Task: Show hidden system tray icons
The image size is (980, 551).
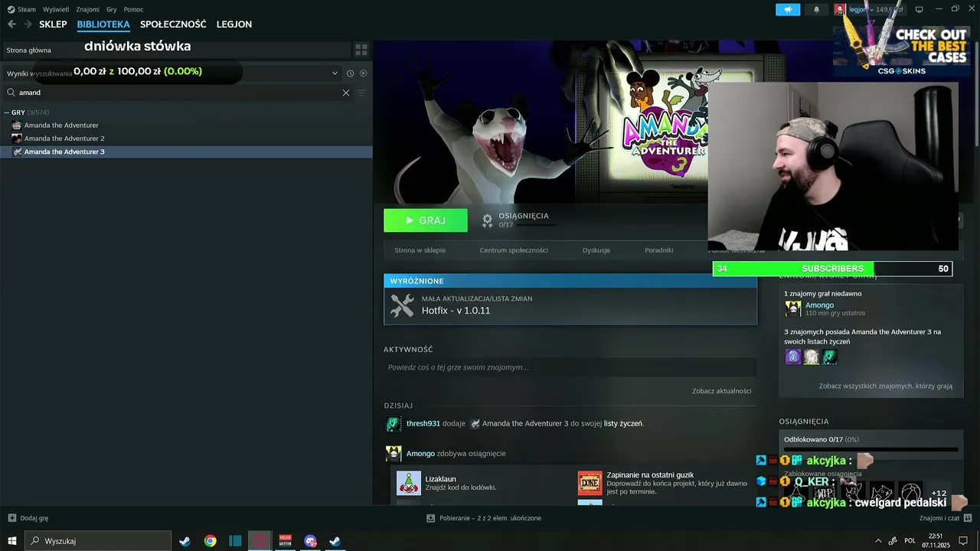Action: pos(878,541)
